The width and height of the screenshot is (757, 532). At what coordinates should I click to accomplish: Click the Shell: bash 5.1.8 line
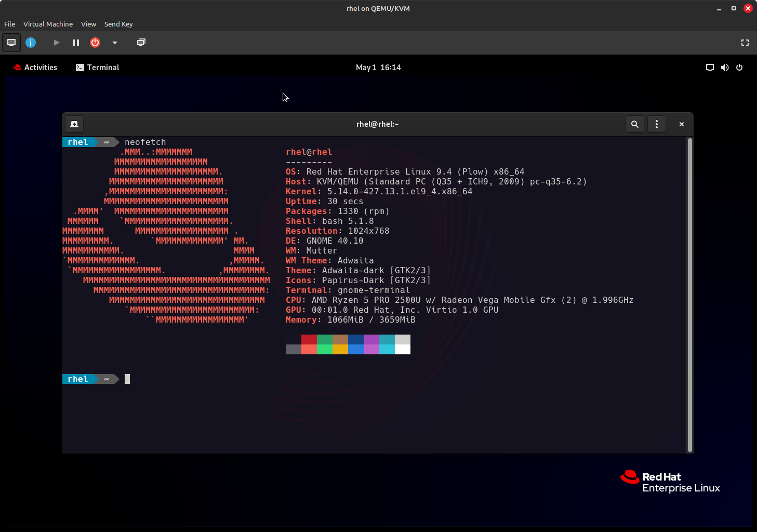pyautogui.click(x=330, y=221)
